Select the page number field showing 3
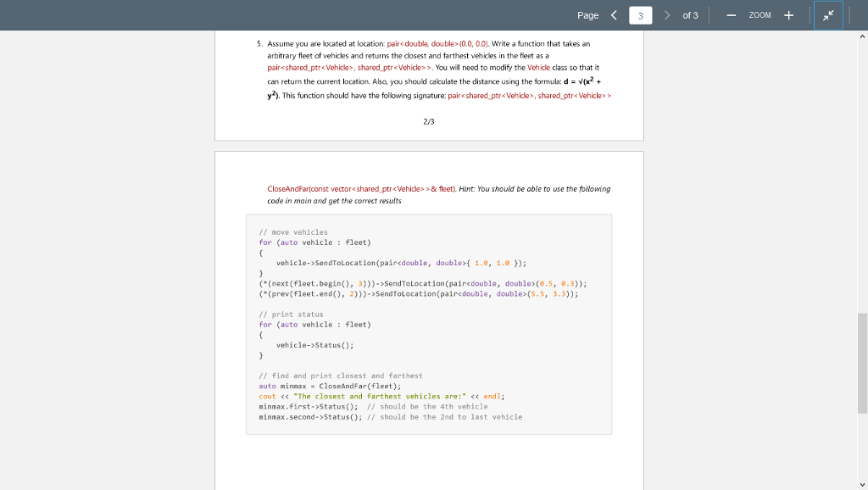 pyautogui.click(x=641, y=14)
